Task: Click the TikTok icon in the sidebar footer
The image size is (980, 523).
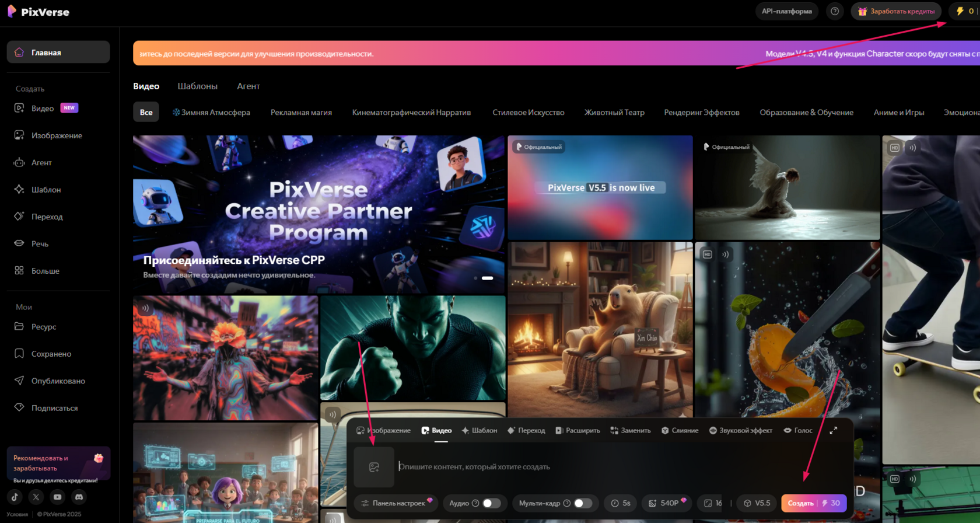Action: (15, 497)
